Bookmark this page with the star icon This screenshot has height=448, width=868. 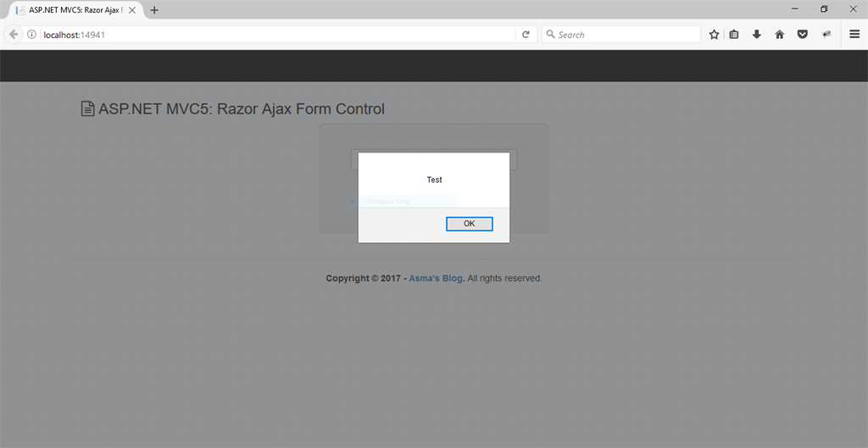[714, 34]
